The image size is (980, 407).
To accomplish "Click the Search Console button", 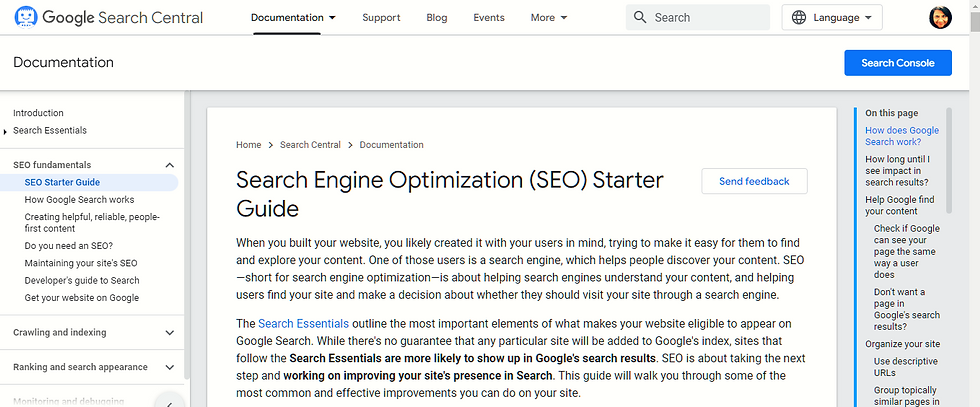I will (897, 63).
